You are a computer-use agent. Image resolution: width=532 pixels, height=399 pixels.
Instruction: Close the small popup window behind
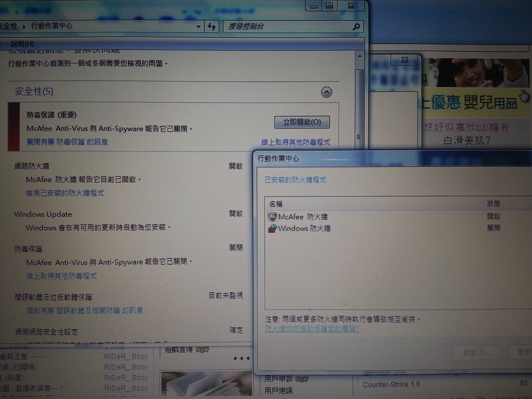pos(405,60)
